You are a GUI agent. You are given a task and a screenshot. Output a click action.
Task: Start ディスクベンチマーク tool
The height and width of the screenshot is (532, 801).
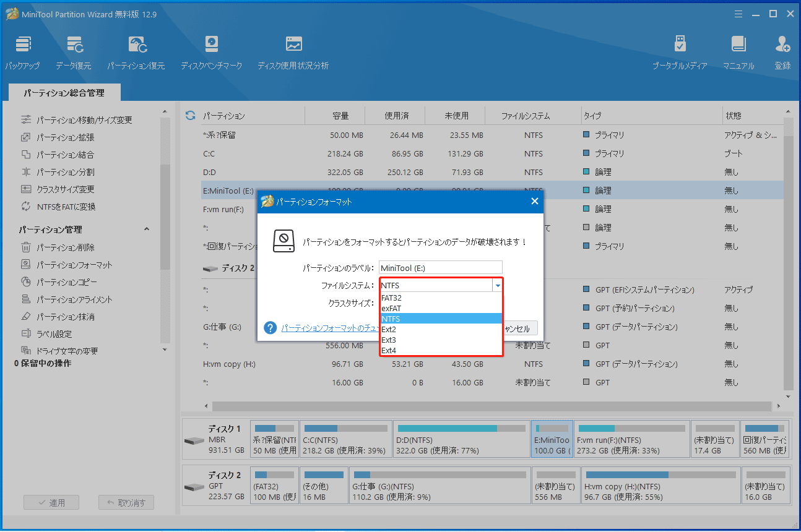tap(212, 53)
